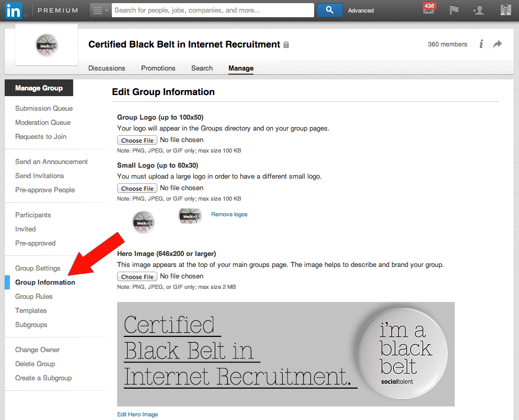
Task: Click the blue magnifier search button
Action: [x=330, y=10]
